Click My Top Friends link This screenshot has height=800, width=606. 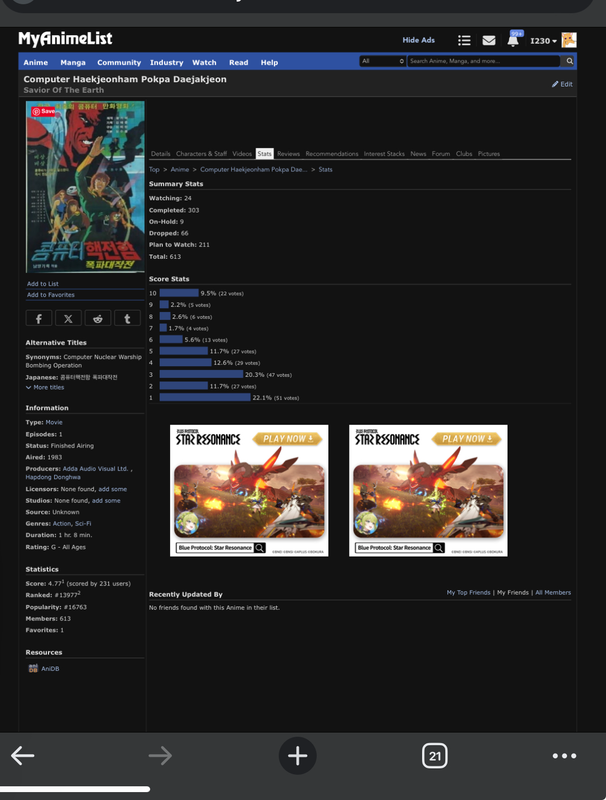(x=468, y=593)
